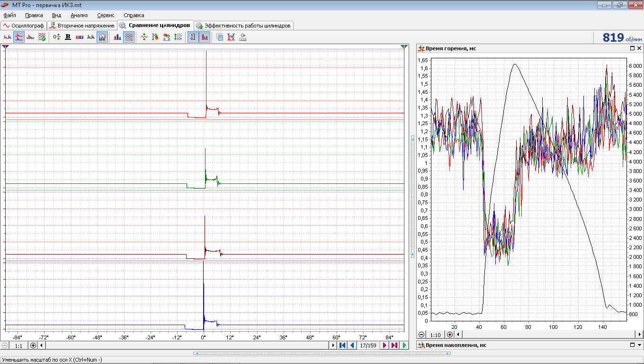Click the zero level adjust icon
The height and width of the screenshot is (364, 644).
point(57,37)
